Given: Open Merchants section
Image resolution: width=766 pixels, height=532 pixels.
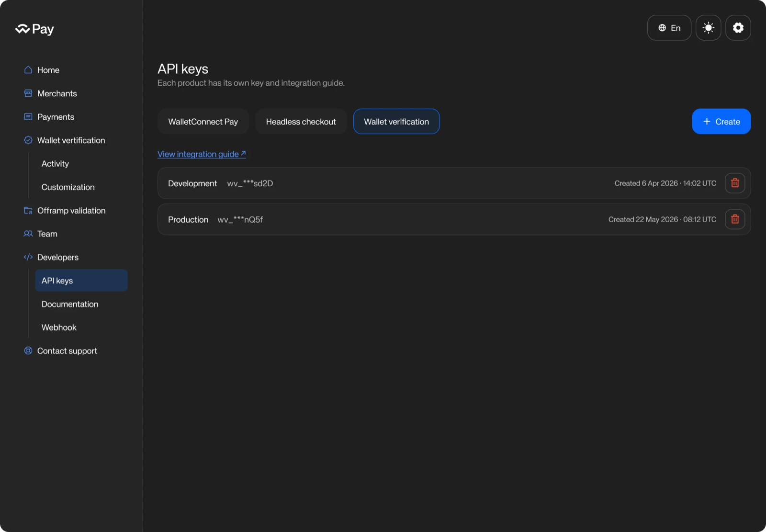Looking at the screenshot, I should tap(57, 93).
